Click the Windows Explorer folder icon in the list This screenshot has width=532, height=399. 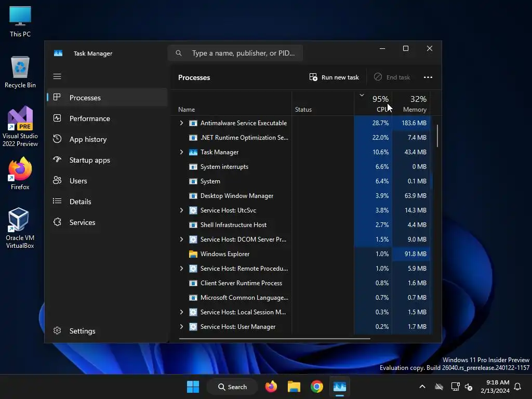pos(193,254)
